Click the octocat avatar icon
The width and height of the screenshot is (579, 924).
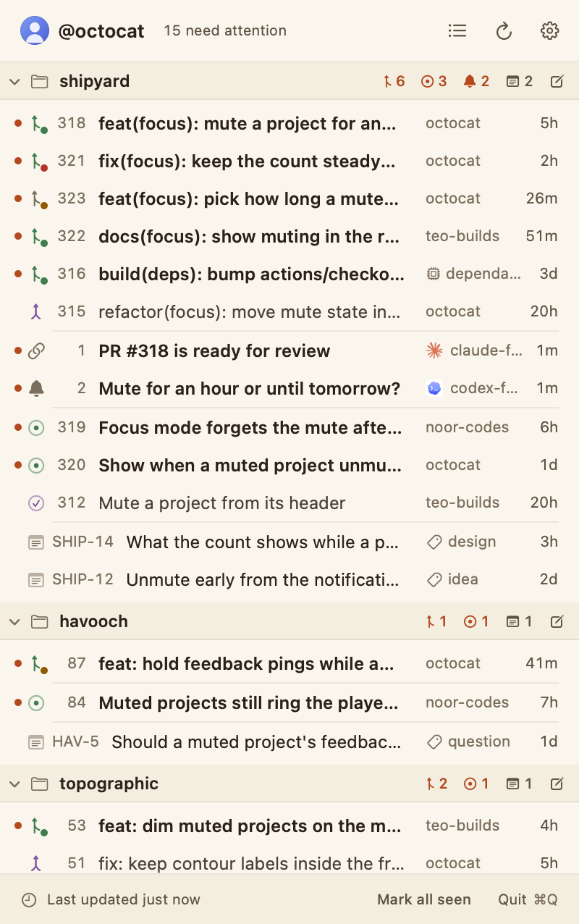coord(35,30)
